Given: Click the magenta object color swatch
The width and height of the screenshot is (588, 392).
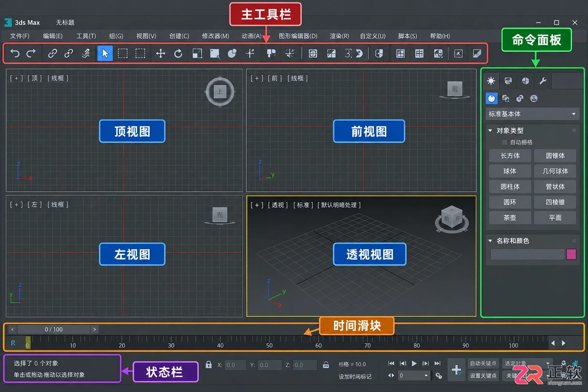Looking at the screenshot, I should pyautogui.click(x=571, y=254).
